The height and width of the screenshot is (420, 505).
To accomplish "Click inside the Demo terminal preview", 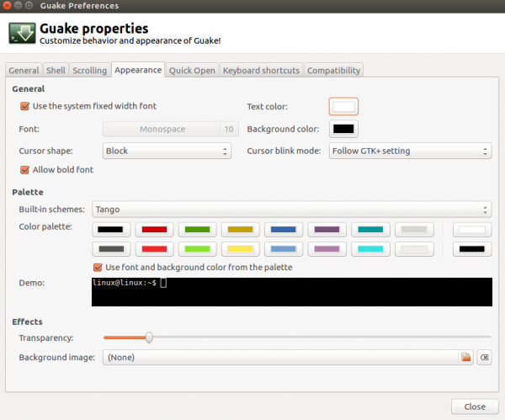I will point(292,292).
